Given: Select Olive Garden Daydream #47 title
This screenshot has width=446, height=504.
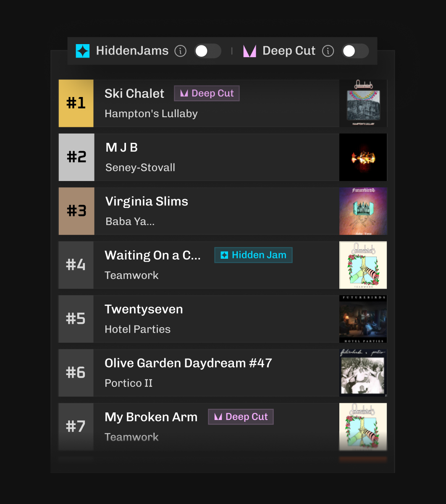Looking at the screenshot, I should point(188,363).
